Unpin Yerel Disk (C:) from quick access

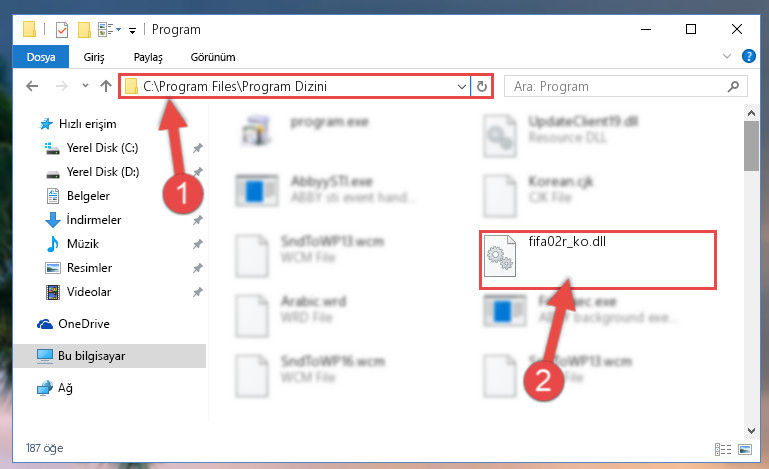click(x=198, y=148)
